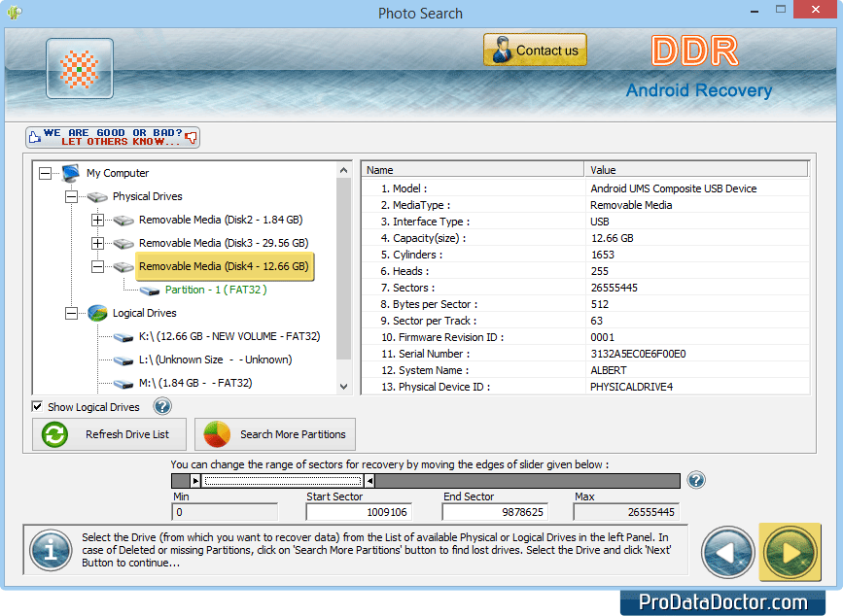Click the Value column header
Viewport: 843px width, 616px height.
point(696,170)
